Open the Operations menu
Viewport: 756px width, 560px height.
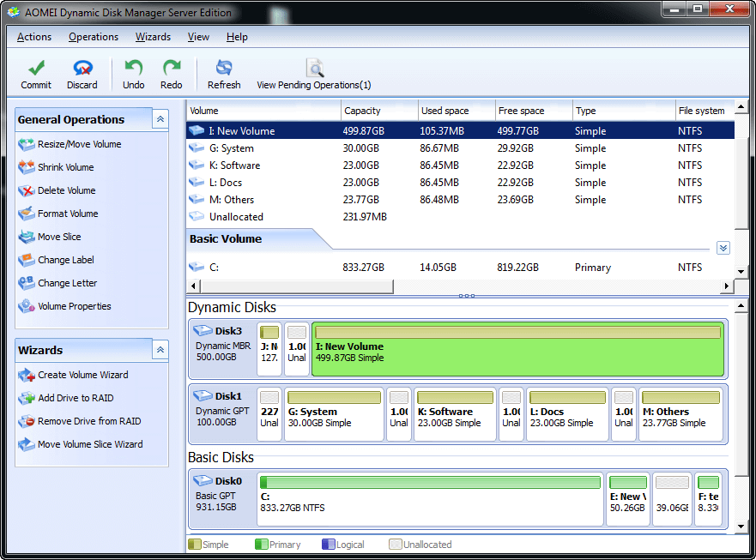point(94,37)
